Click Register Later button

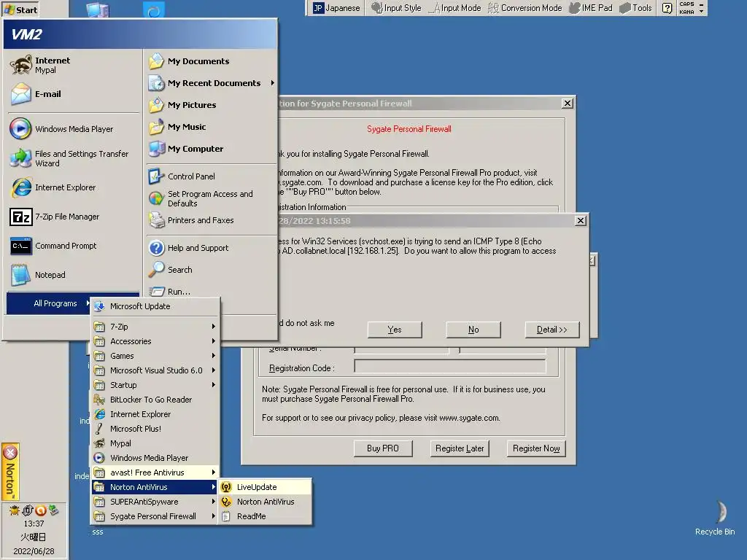coord(460,448)
